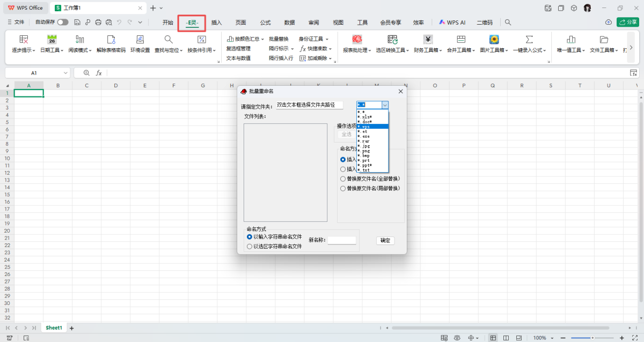The image size is (644, 342).
Task: Open 解除表格密码 tool icon
Action: pos(111,40)
